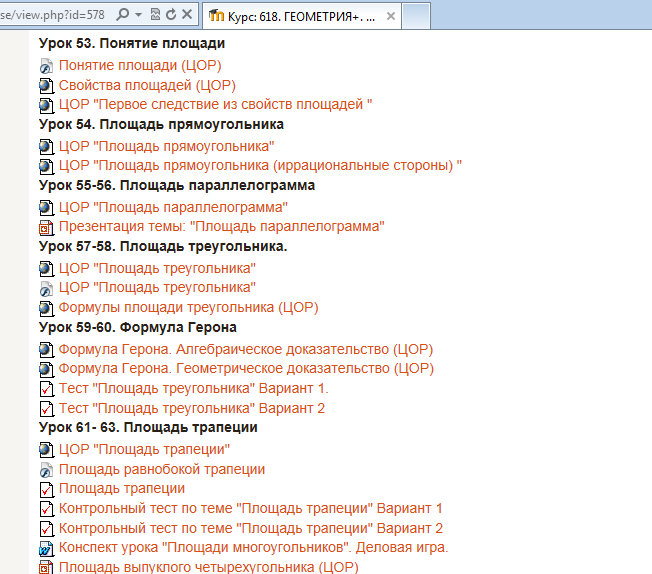Click flash icon beside 'Площадь равнобокой трапеции'

[46, 470]
